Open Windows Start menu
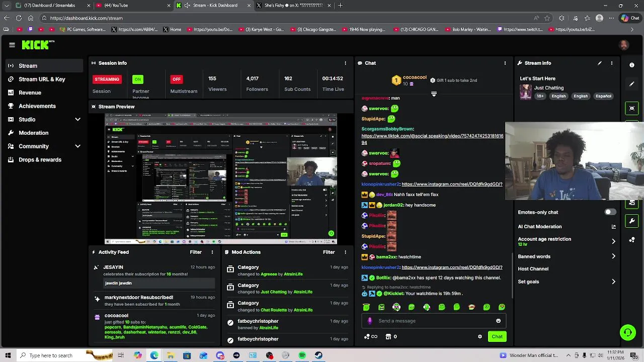644x362 pixels. point(8,355)
